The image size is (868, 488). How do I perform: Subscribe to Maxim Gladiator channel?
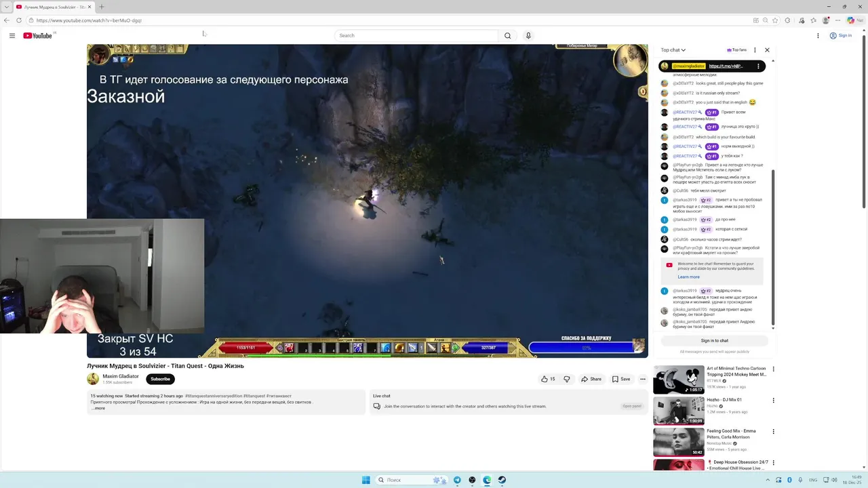pos(160,379)
